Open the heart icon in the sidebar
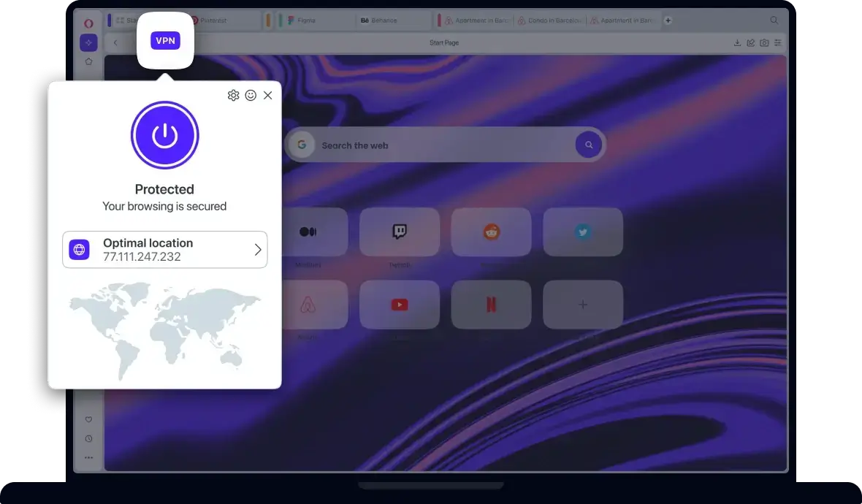 coord(88,419)
